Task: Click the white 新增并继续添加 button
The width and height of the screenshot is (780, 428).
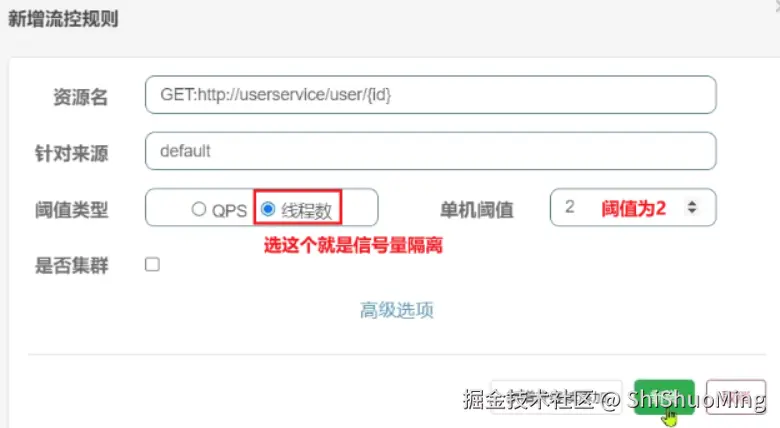Action: coord(556,397)
